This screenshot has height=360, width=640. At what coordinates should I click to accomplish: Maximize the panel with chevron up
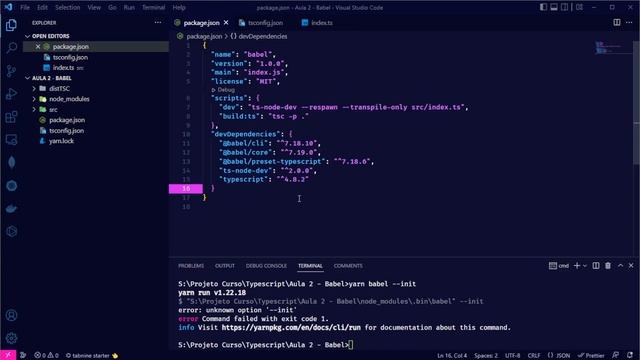[x=620, y=266]
